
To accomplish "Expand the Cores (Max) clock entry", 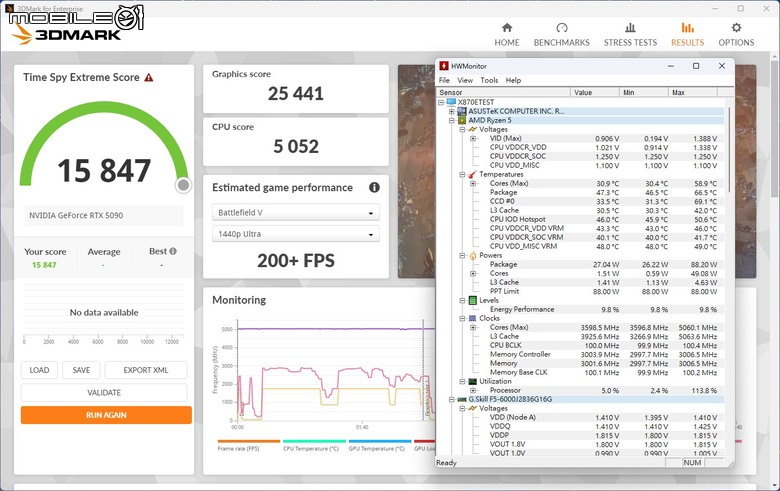I will pyautogui.click(x=473, y=327).
